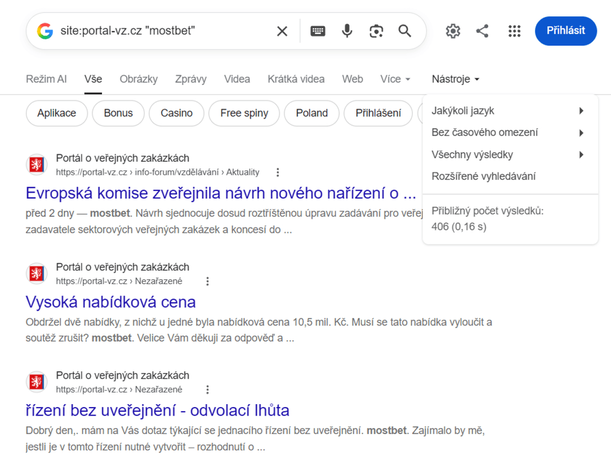Click the magnifying glass search button
Screen dimensions: 611x466
coord(405,31)
